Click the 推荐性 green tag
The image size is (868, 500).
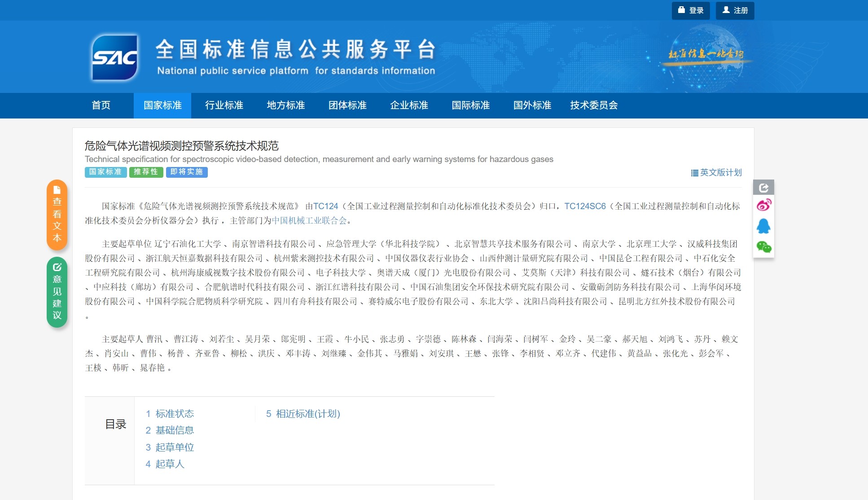tap(146, 172)
